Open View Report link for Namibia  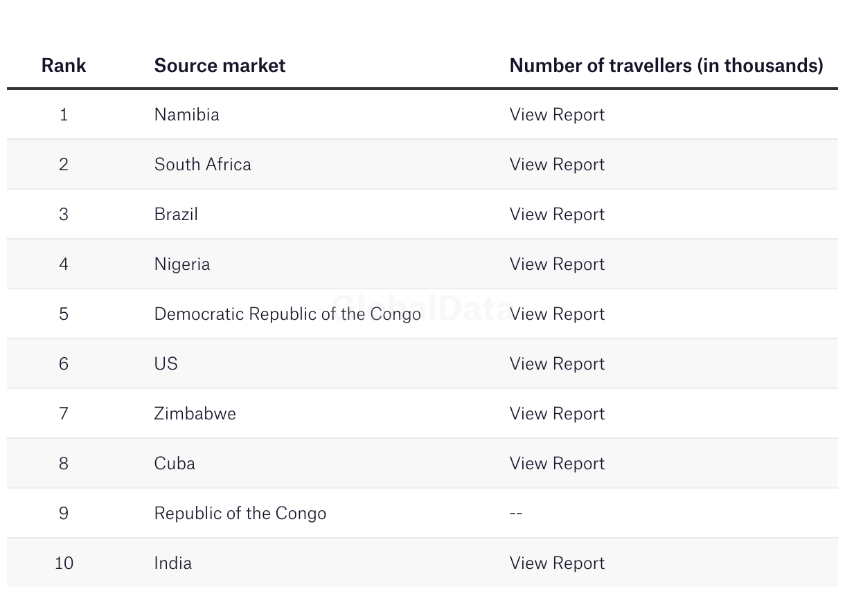557,114
